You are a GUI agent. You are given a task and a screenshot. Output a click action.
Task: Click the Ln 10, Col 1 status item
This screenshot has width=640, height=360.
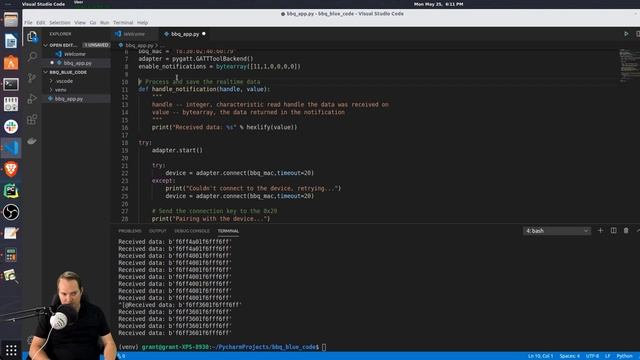coord(540,356)
